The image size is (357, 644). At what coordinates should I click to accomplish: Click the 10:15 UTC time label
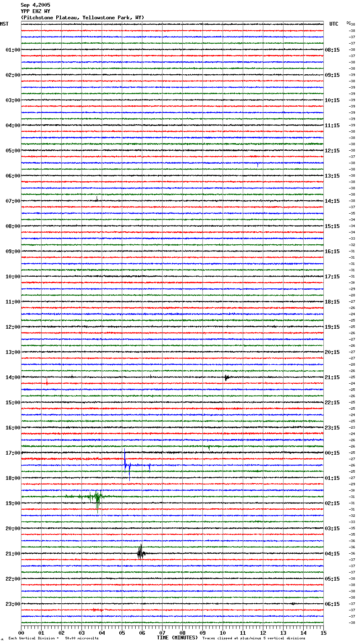332,100
